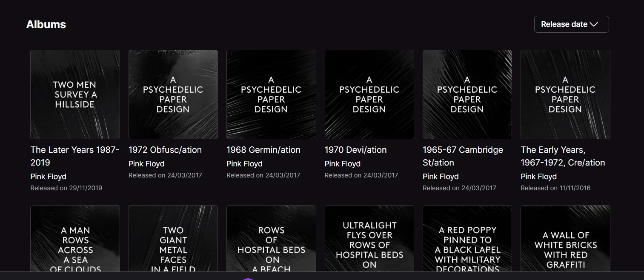Click the 1968 Germin/ation title link
The image size is (644, 280).
263,150
